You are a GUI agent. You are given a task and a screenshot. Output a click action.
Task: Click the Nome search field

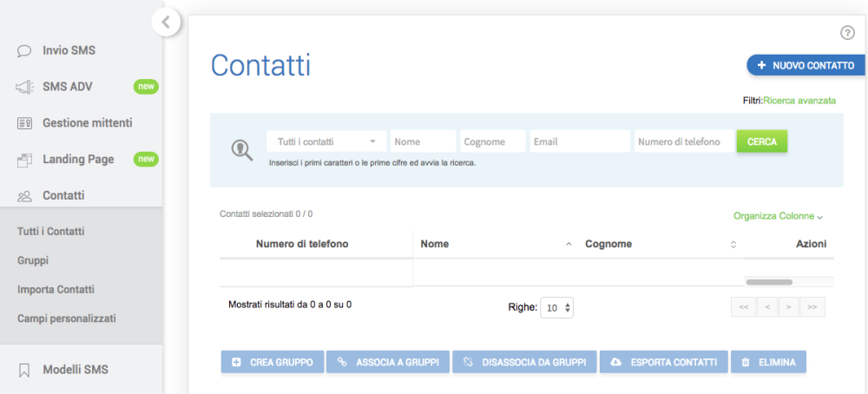pos(424,141)
